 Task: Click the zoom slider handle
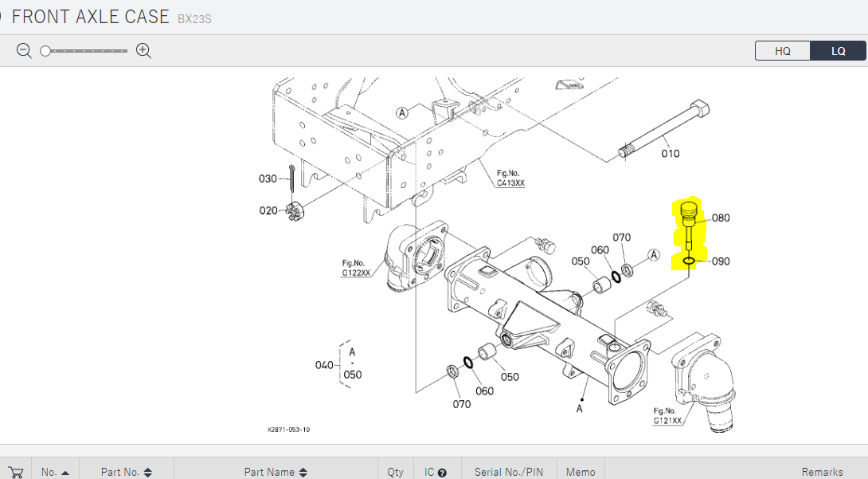tap(45, 51)
